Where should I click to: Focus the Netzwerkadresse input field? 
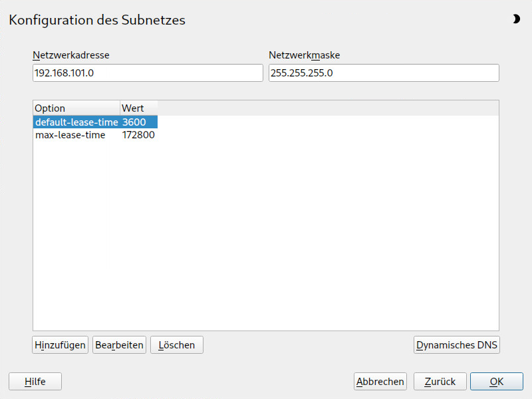(148, 73)
